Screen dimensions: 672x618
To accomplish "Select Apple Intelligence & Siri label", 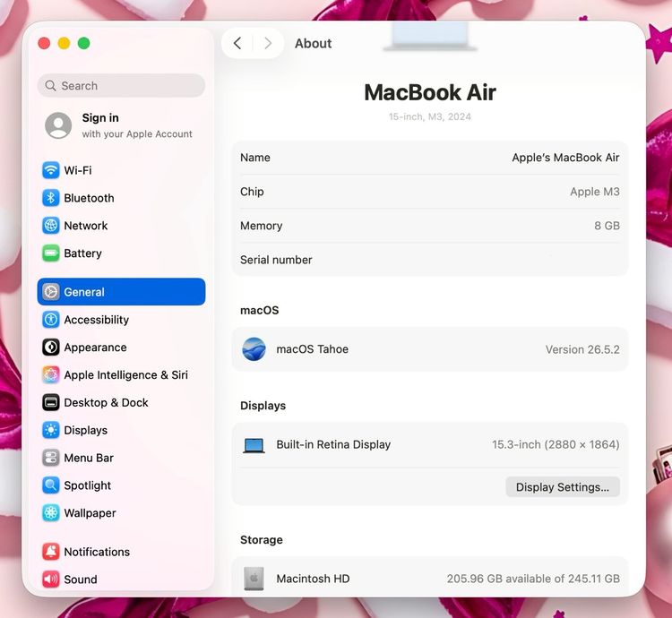I will tap(125, 374).
